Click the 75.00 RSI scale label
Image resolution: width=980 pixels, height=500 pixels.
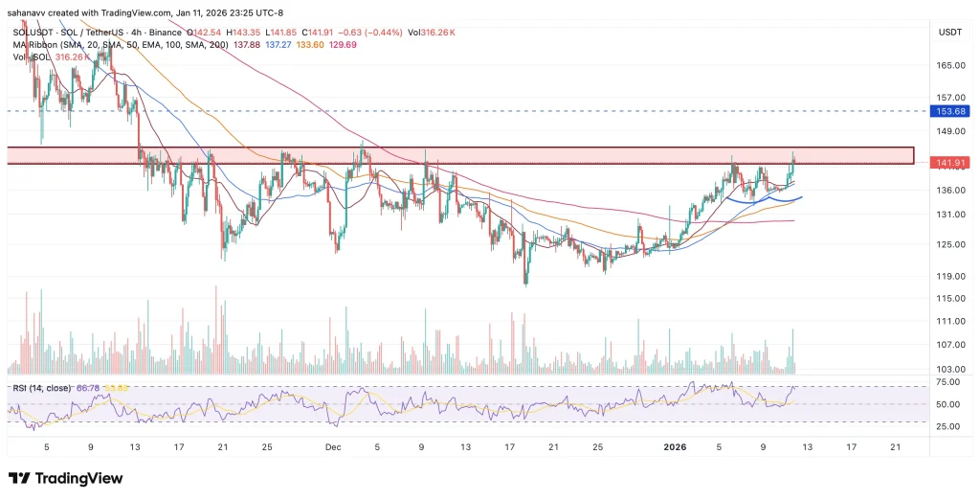tap(947, 381)
